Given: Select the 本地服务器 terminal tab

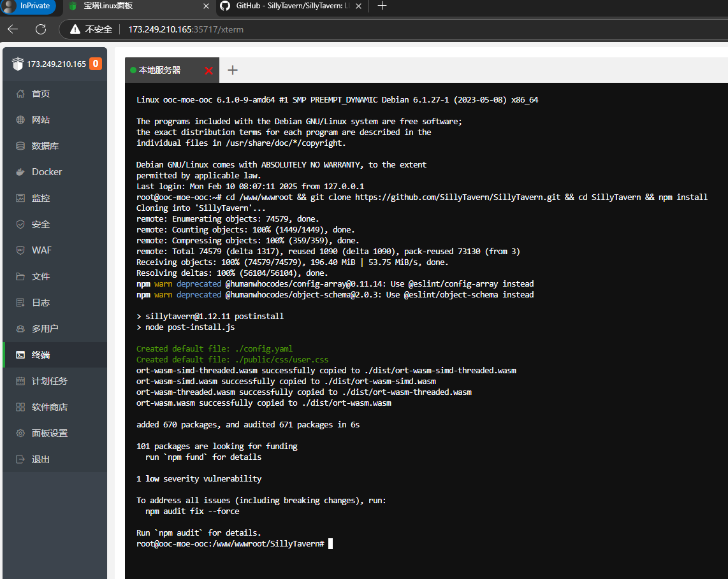Looking at the screenshot, I should point(160,70).
